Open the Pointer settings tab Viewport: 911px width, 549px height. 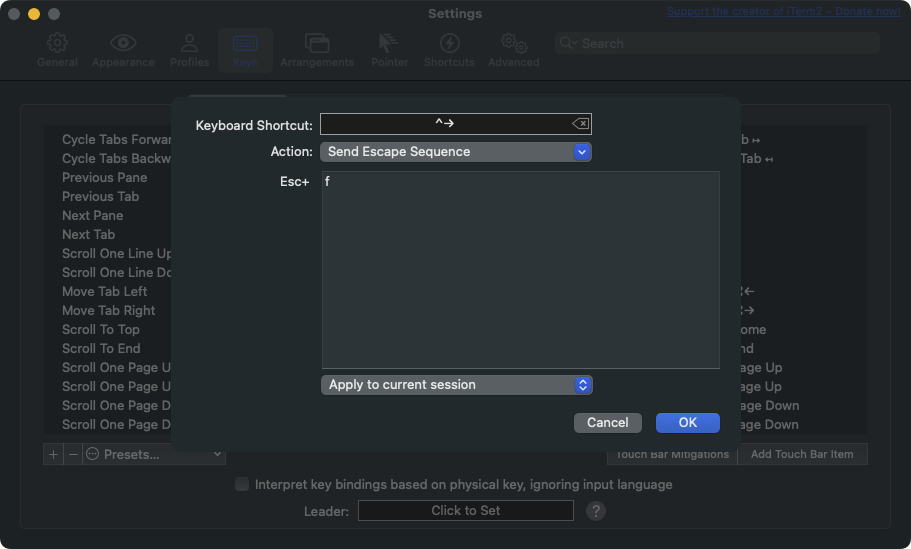389,51
